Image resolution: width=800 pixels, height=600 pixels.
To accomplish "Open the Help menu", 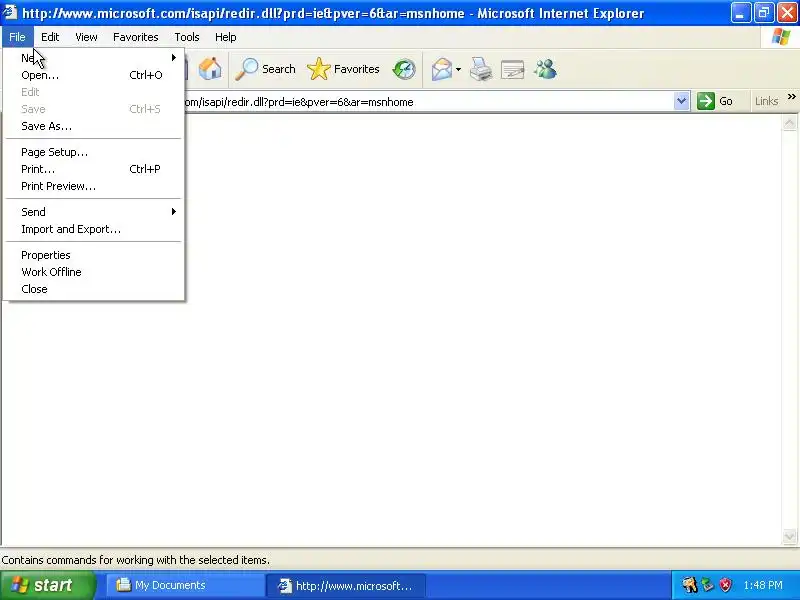I will tap(226, 37).
